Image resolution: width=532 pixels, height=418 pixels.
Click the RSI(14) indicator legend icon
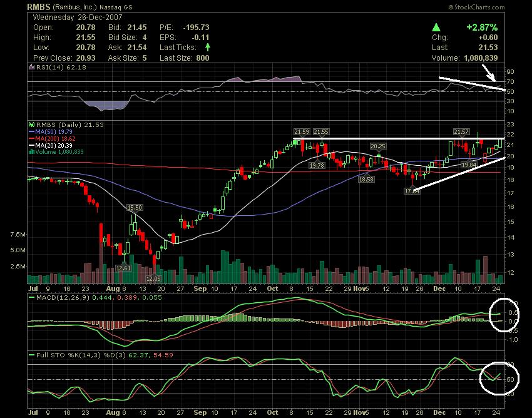pyautogui.click(x=31, y=67)
